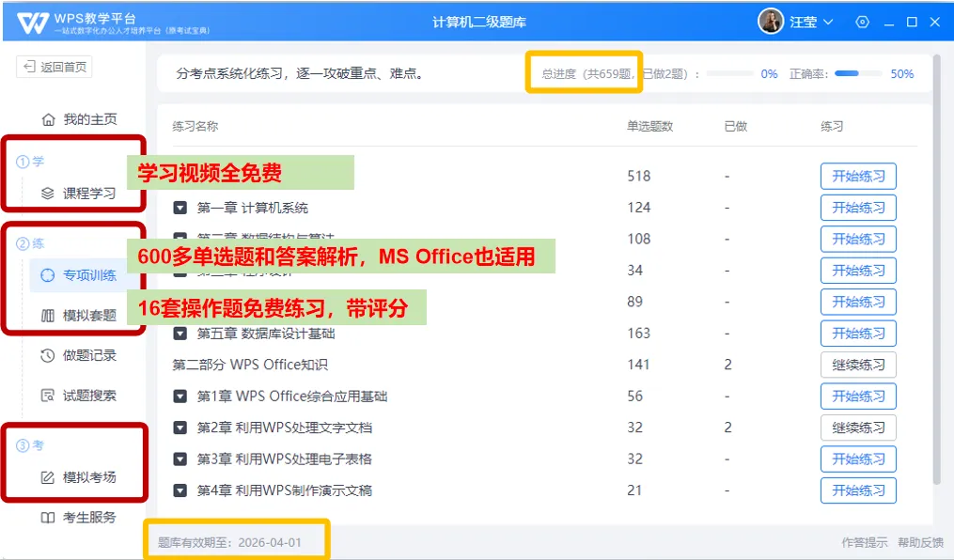Click 继续练习 for 第2章 利用WPS处理文字文档
Image resolution: width=954 pixels, height=560 pixels.
click(858, 428)
